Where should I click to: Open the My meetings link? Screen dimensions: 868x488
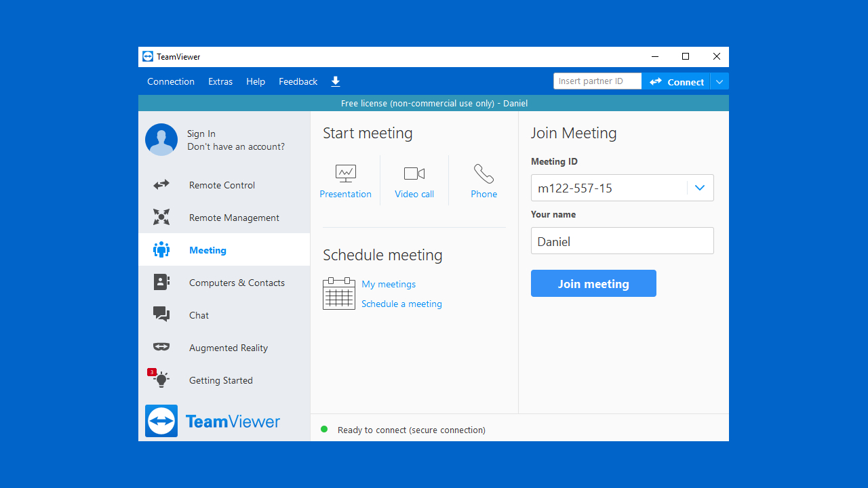click(389, 284)
